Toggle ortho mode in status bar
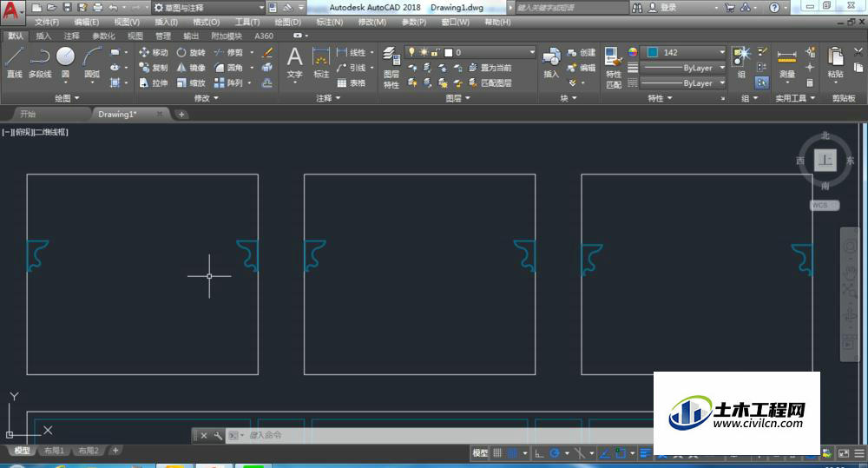Screen dimensions: 868x468 (x=539, y=453)
